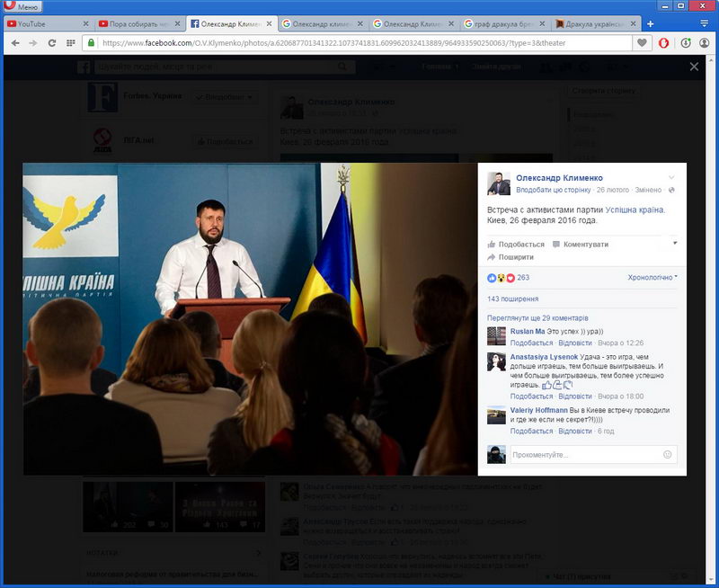Click the Прокоментуйте comment input field
The image size is (719, 588).
[584, 455]
